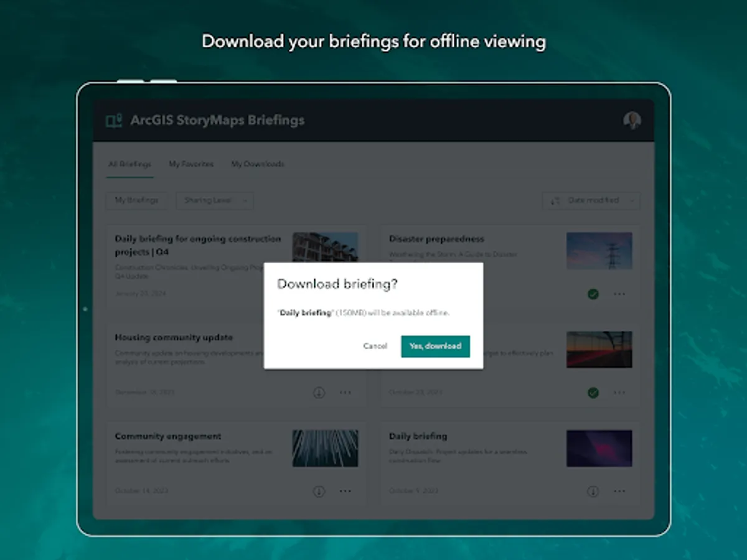Open the ellipsis menu on Community engagement
This screenshot has width=747, height=560.
point(345,491)
